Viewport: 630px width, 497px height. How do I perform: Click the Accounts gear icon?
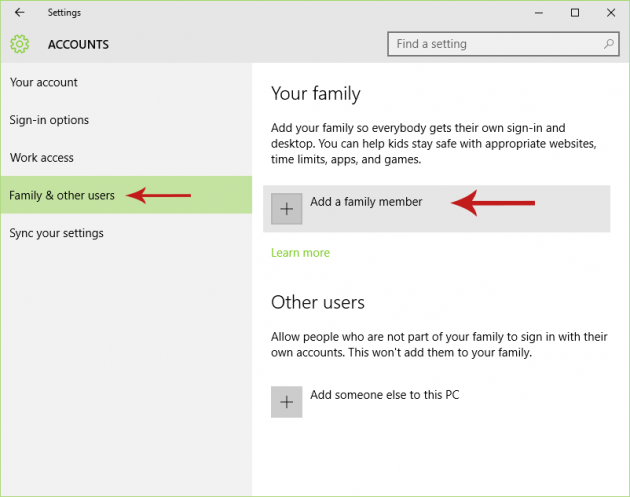click(20, 44)
